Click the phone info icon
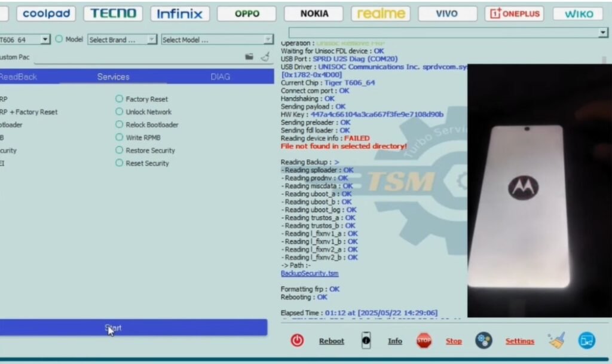Screen dimensions: 612x364 (x=366, y=341)
